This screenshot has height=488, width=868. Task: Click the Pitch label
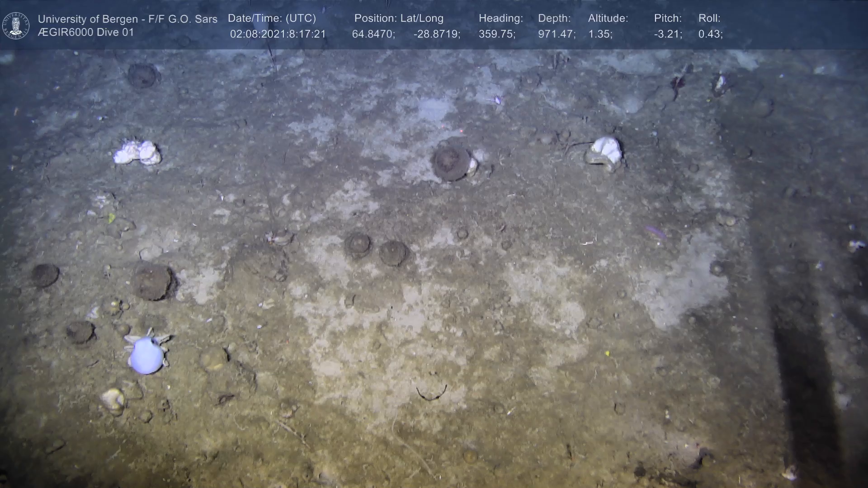pyautogui.click(x=667, y=19)
